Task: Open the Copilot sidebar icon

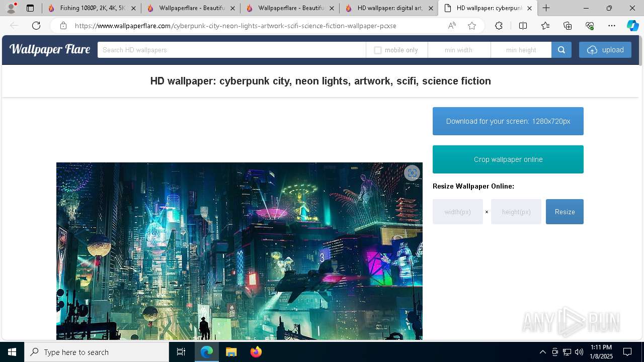Action: pos(632,26)
